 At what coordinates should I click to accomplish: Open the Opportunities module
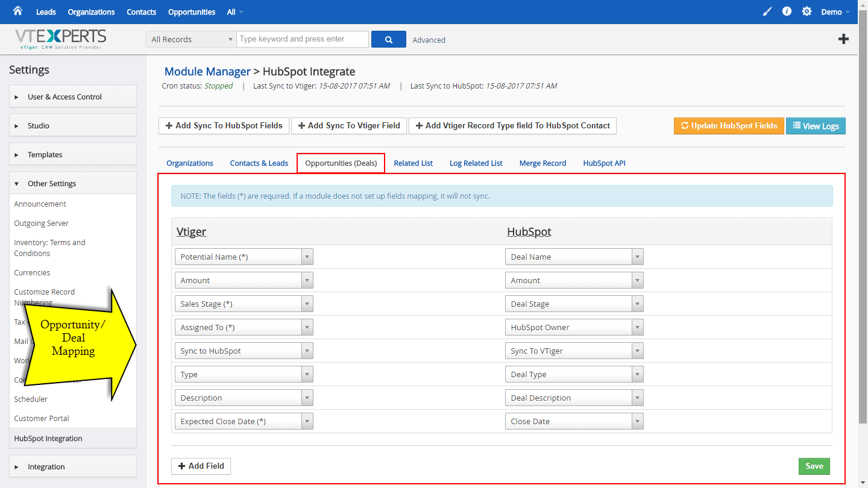point(192,12)
